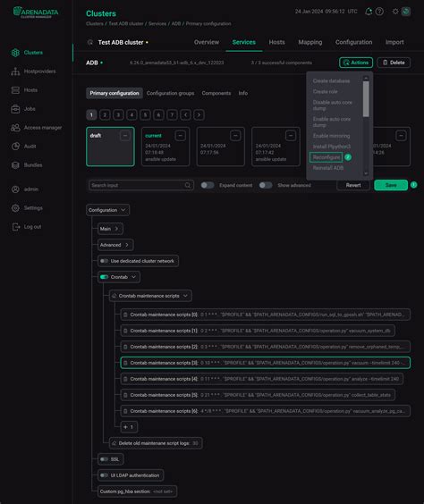Click the Delete service button

pos(394,63)
